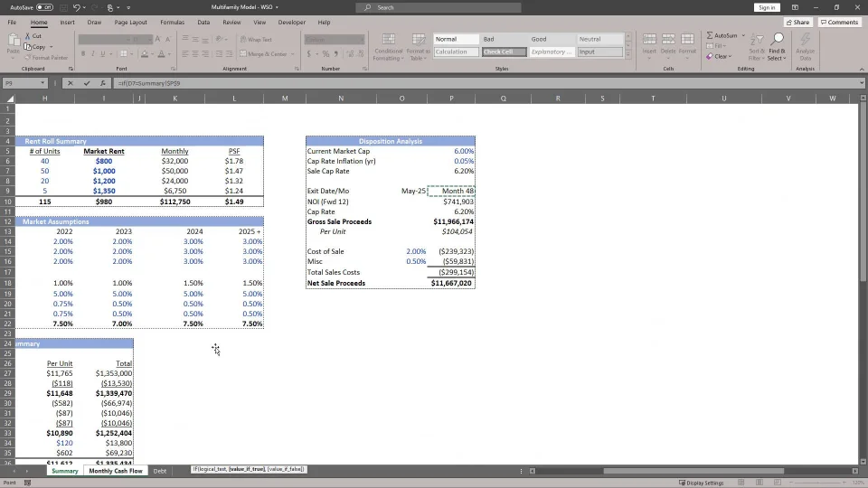
Task: Open the Font dialog launcher
Action: 174,69
